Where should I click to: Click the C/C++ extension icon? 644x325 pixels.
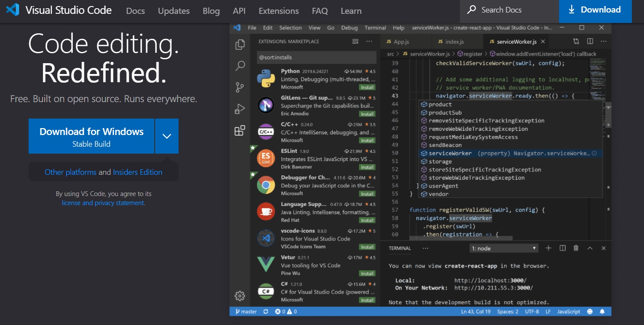click(x=266, y=132)
